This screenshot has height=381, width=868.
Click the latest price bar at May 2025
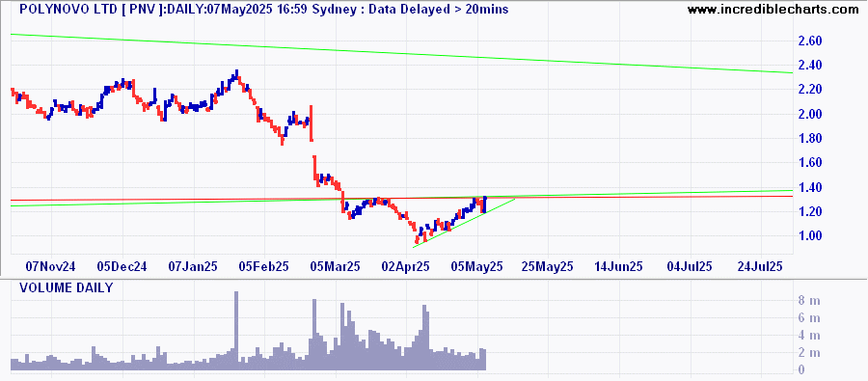484,204
